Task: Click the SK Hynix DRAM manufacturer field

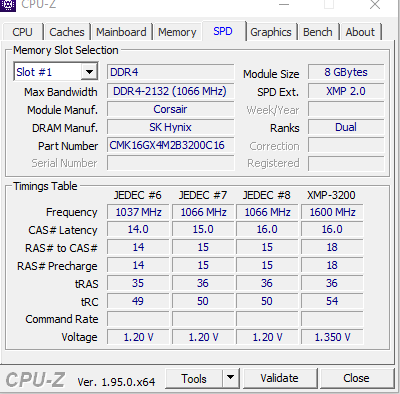Action: pos(170,127)
